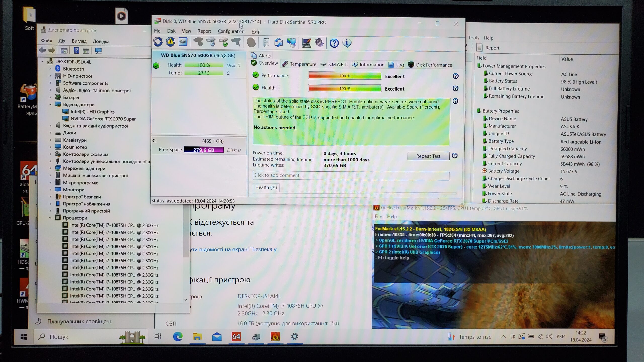Expand the Bluetooth device category
This screenshot has width=644, height=362.
[x=50, y=69]
